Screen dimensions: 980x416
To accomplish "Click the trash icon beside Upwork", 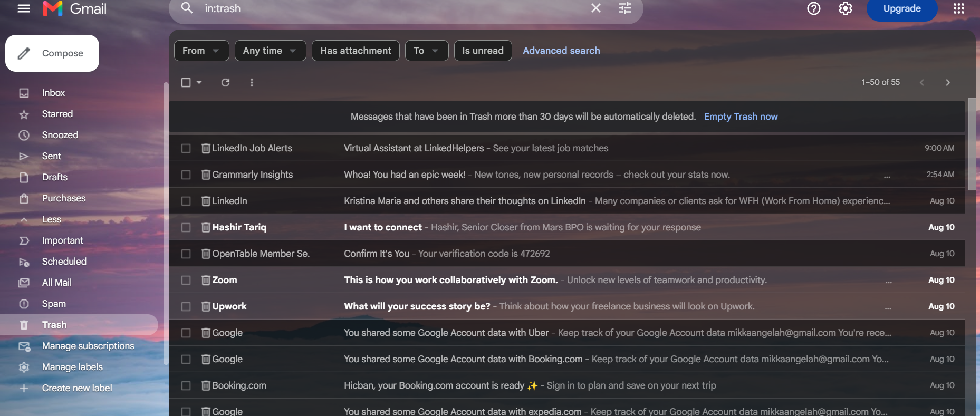I will [206, 306].
